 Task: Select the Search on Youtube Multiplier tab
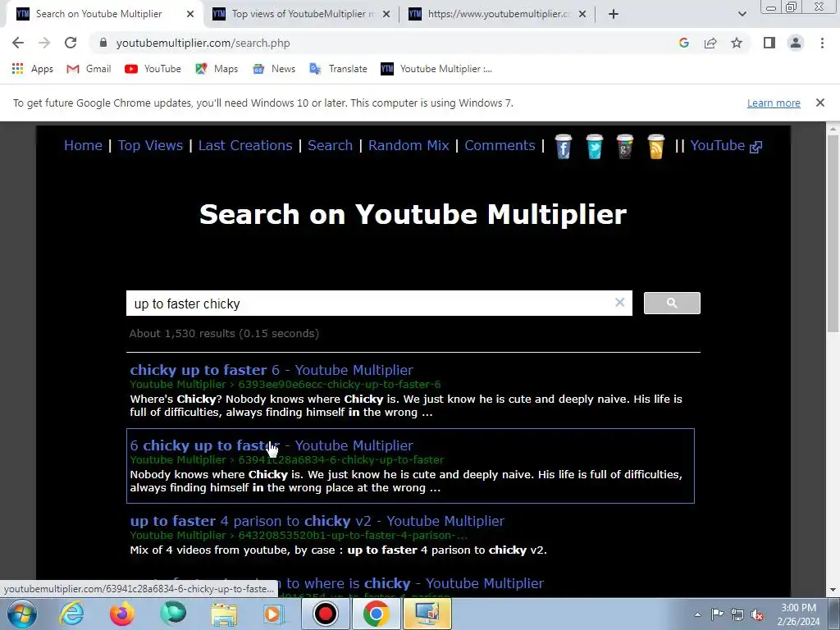point(98,14)
